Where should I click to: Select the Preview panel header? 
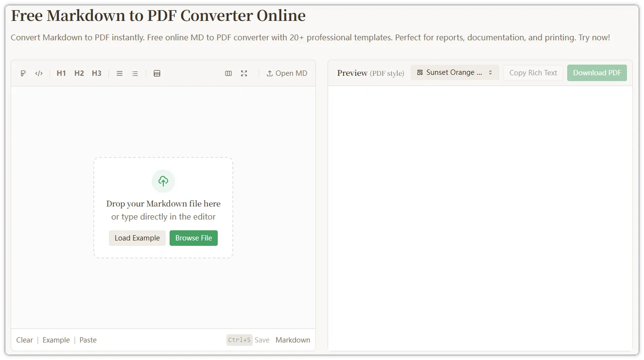point(352,73)
